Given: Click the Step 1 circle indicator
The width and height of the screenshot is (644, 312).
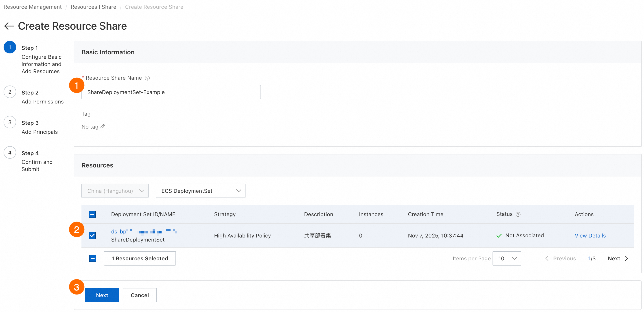Looking at the screenshot, I should tap(10, 48).
